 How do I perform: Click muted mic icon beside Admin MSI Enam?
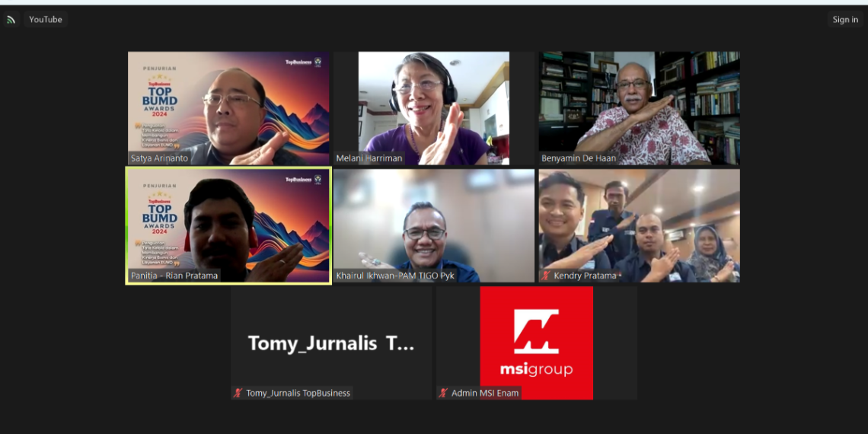[x=443, y=393]
